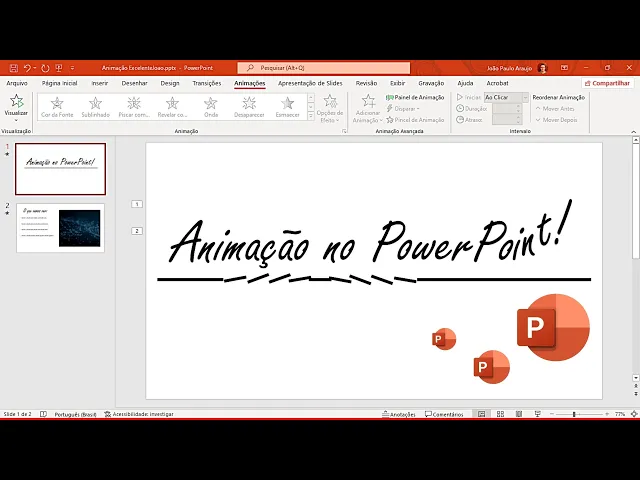This screenshot has height=480, width=640.
Task: Open the Design tab
Action: tap(170, 83)
